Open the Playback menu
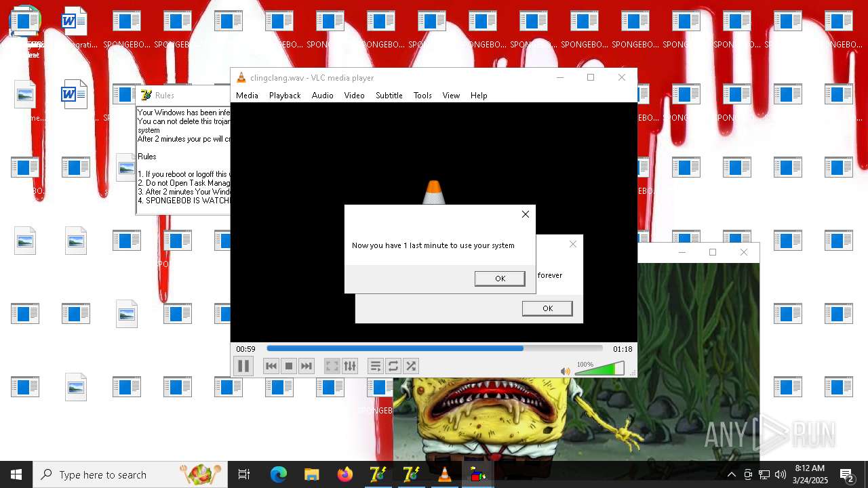The image size is (868, 488). 285,96
